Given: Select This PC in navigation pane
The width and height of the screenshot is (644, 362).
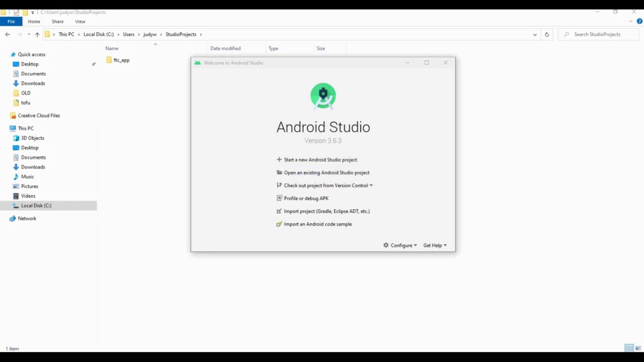Looking at the screenshot, I should 26,128.
